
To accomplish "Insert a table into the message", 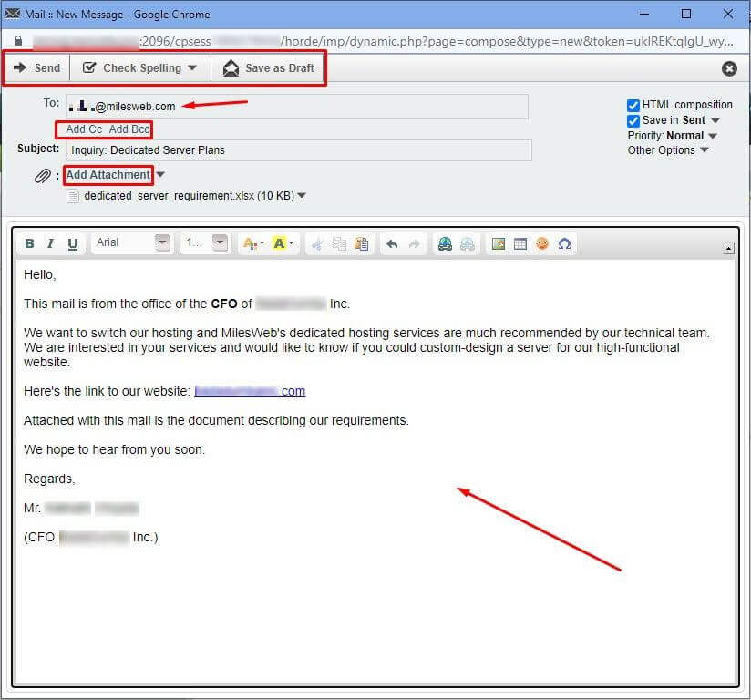I will click(x=520, y=244).
